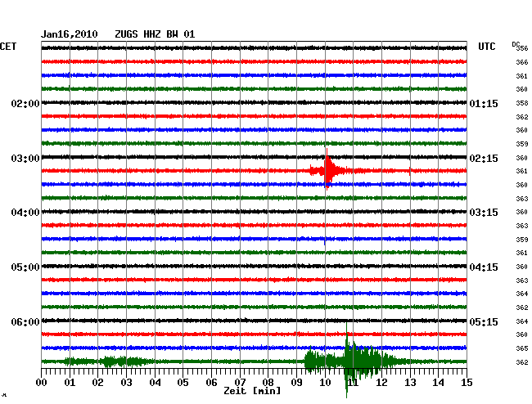
Task: Click the 02:15 UTC time label
Action: click(484, 159)
